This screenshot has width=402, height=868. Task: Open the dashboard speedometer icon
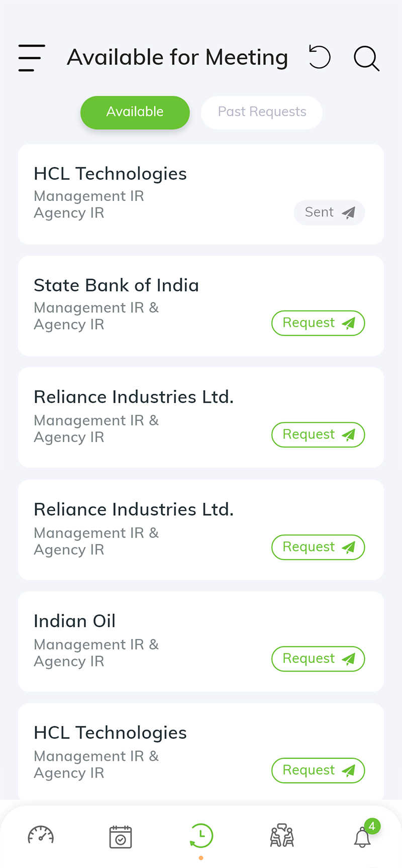41,836
